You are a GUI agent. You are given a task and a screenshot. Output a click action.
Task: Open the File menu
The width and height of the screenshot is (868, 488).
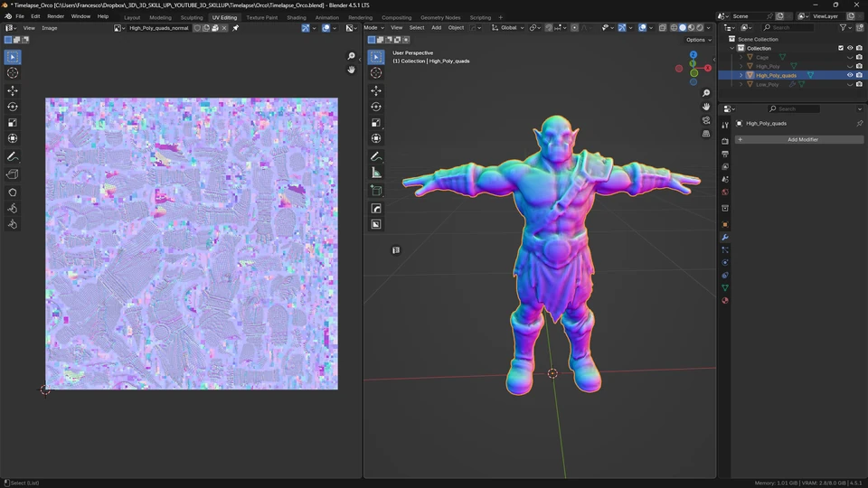coord(20,16)
